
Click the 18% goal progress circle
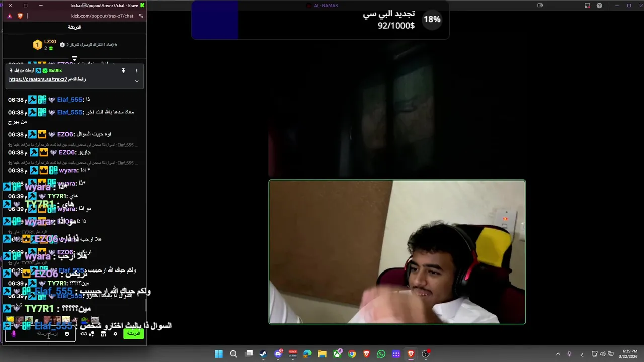pyautogui.click(x=432, y=19)
